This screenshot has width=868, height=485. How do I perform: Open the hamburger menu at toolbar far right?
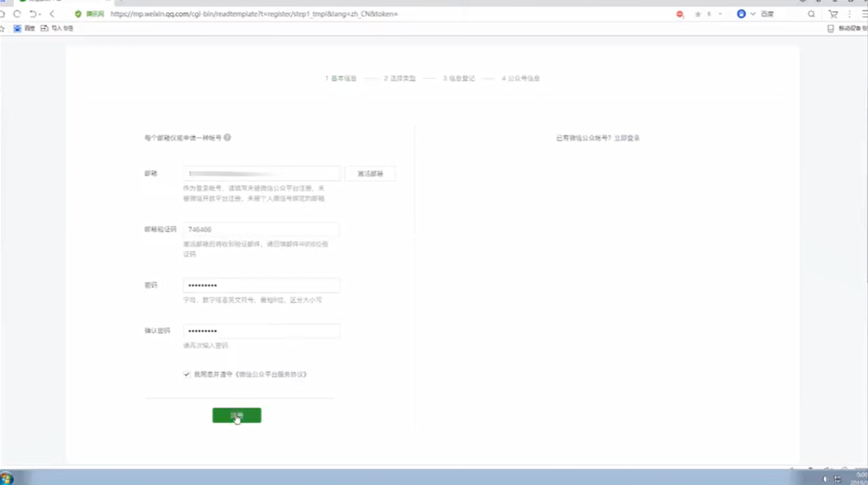point(864,14)
